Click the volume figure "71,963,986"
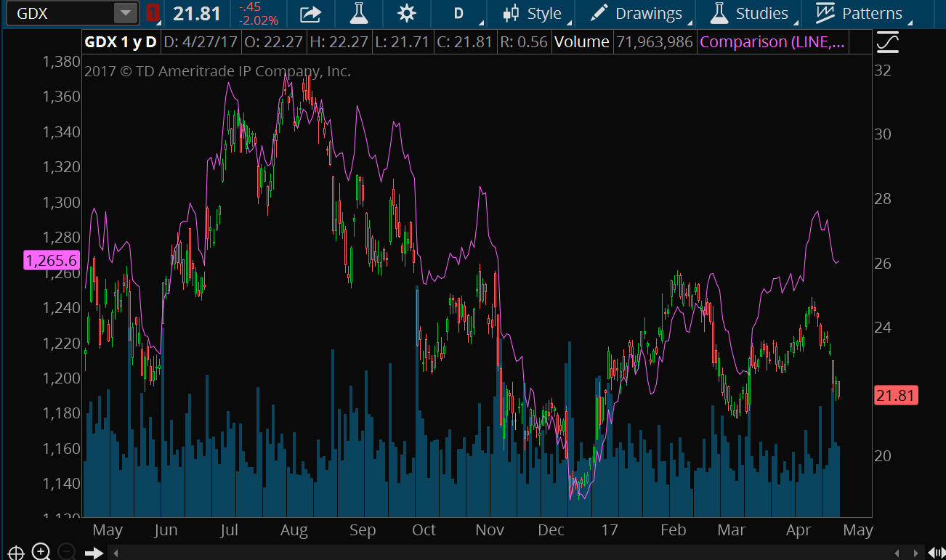Viewport: 946px width, 560px height. point(655,42)
